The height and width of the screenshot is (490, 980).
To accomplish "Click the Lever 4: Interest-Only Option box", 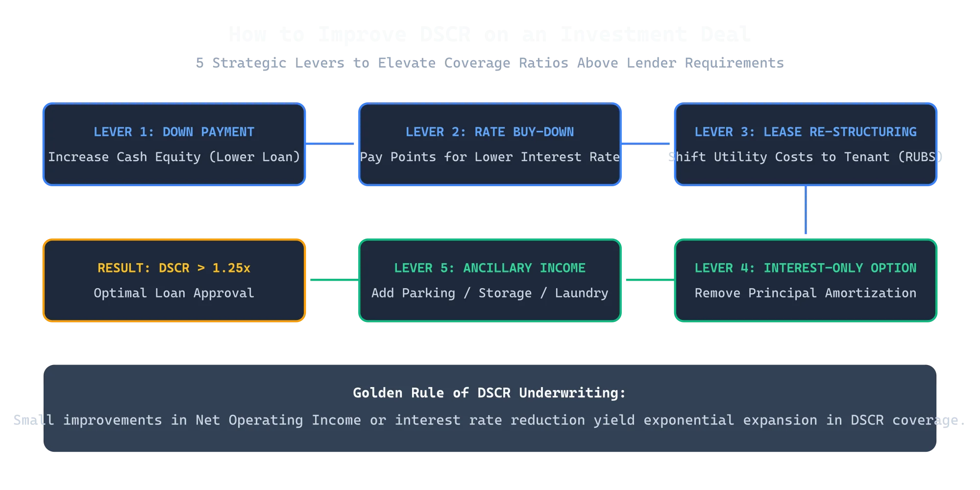I will [806, 280].
